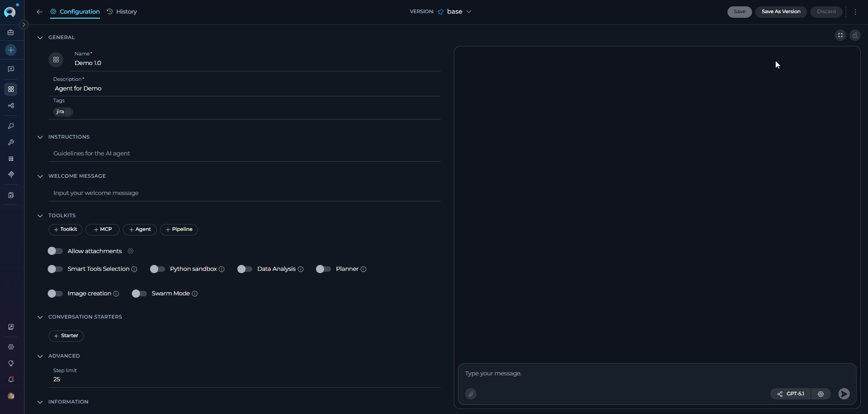Screen dimensions: 868x414
Task: Click the Discard button
Action: pos(826,12)
